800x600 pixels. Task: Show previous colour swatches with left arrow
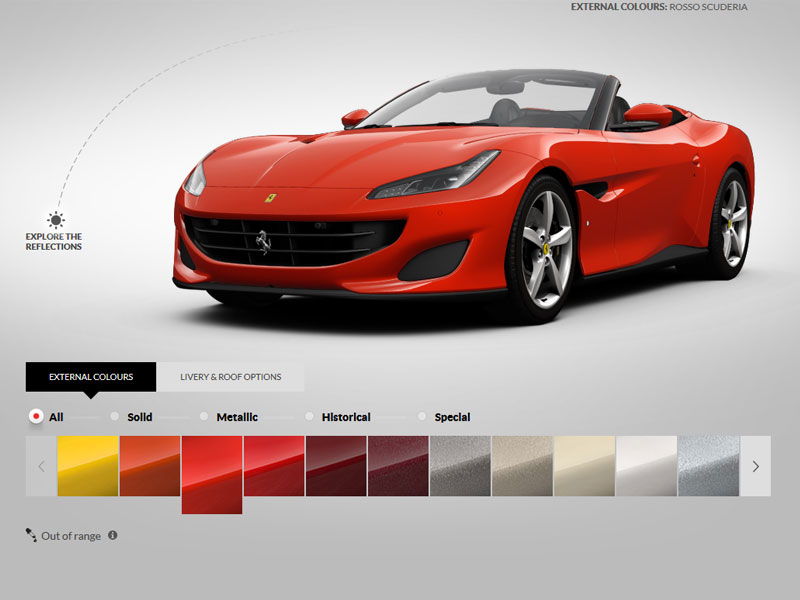(41, 466)
